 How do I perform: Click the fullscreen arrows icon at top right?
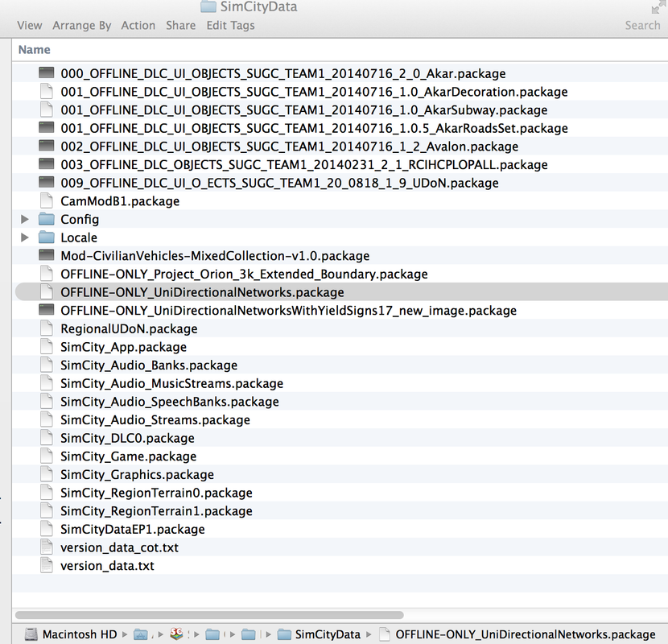tap(659, 6)
